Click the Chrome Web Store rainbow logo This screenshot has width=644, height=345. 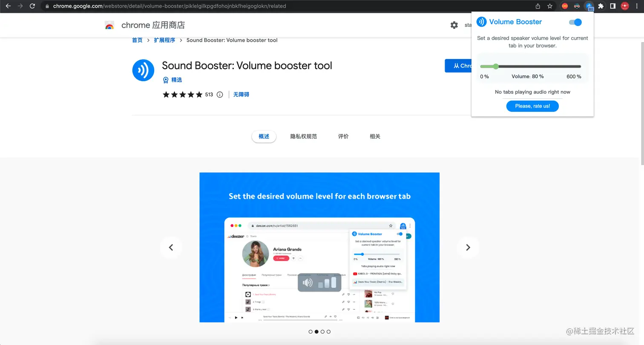[x=109, y=26]
